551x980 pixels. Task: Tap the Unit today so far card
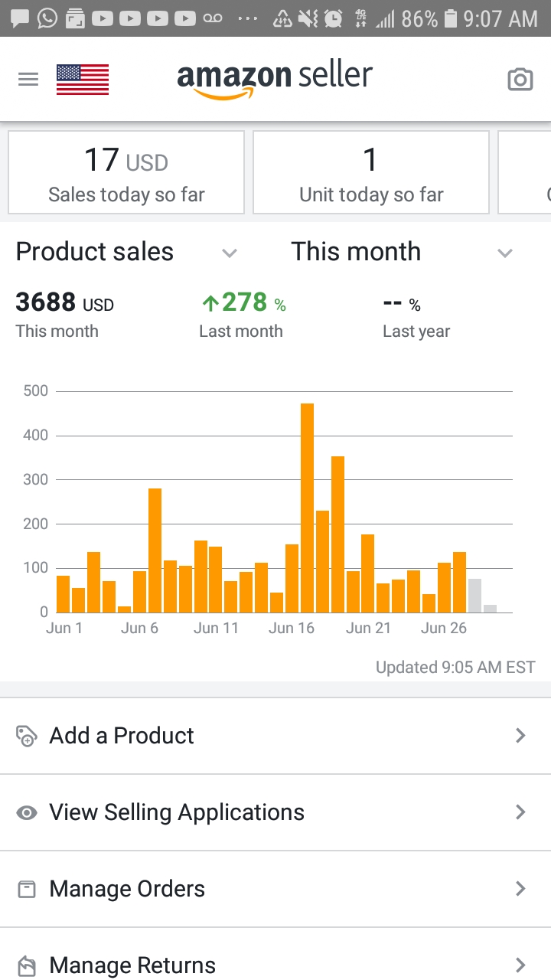(x=371, y=172)
